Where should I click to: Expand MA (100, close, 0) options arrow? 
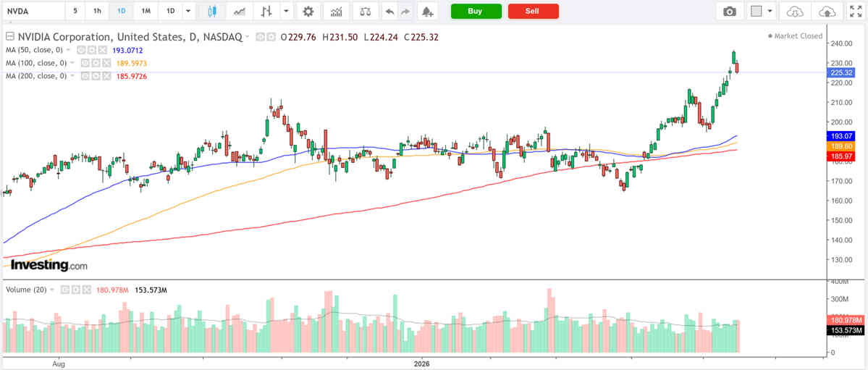click(72, 63)
